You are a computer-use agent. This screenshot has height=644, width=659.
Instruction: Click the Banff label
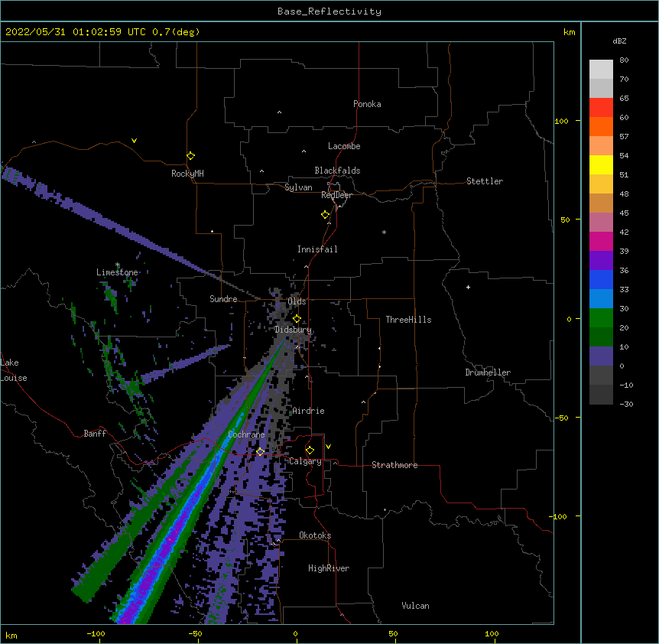coord(95,434)
